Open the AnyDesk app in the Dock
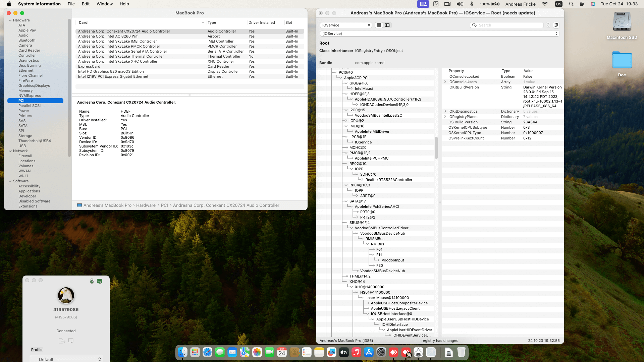Screen dimensions: 644x362 (393, 352)
